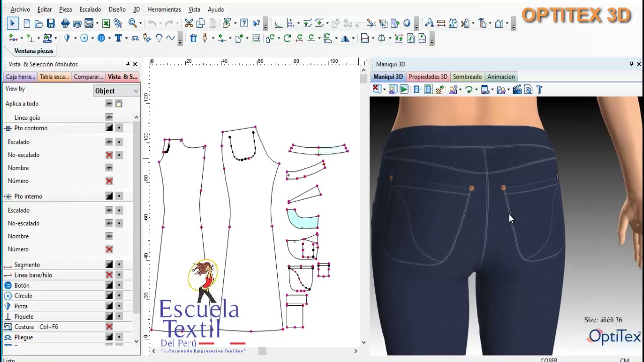This screenshot has height=362, width=644.
Task: Select the circle tool in the drawing toolbar
Action: tap(84, 38)
